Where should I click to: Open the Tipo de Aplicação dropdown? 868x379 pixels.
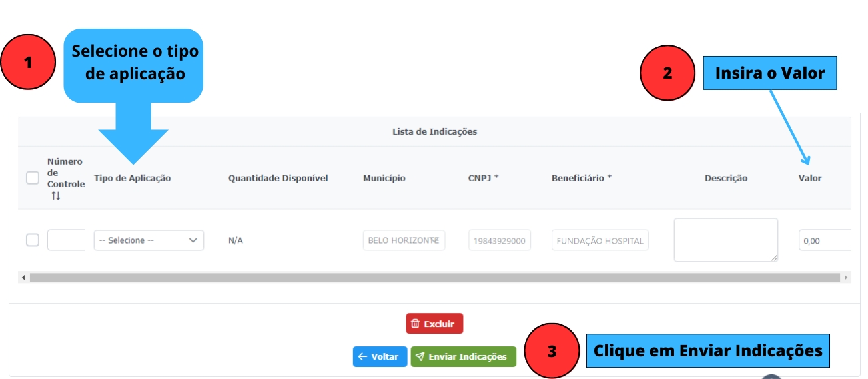[x=149, y=240]
